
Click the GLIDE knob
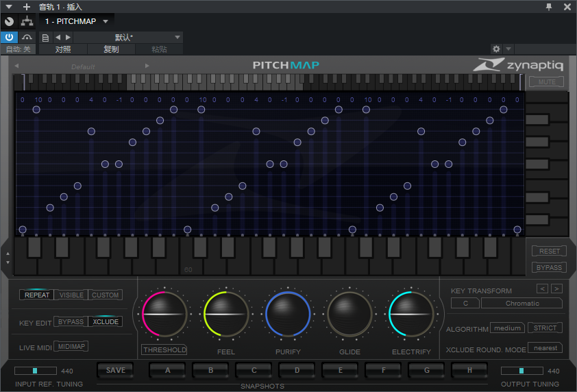349,314
